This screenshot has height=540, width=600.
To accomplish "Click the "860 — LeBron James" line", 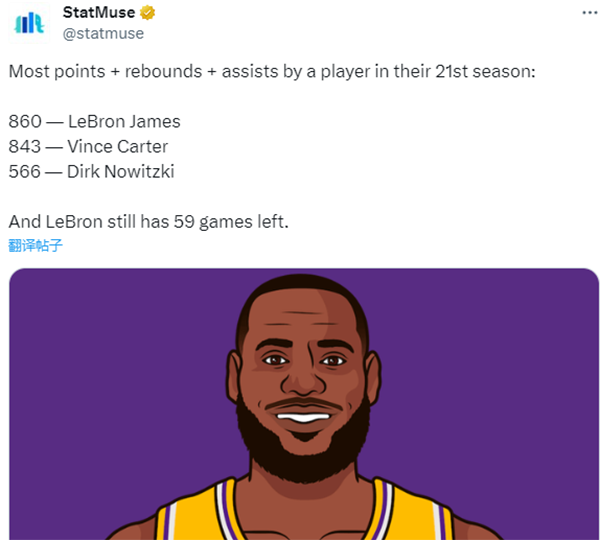I will (94, 122).
